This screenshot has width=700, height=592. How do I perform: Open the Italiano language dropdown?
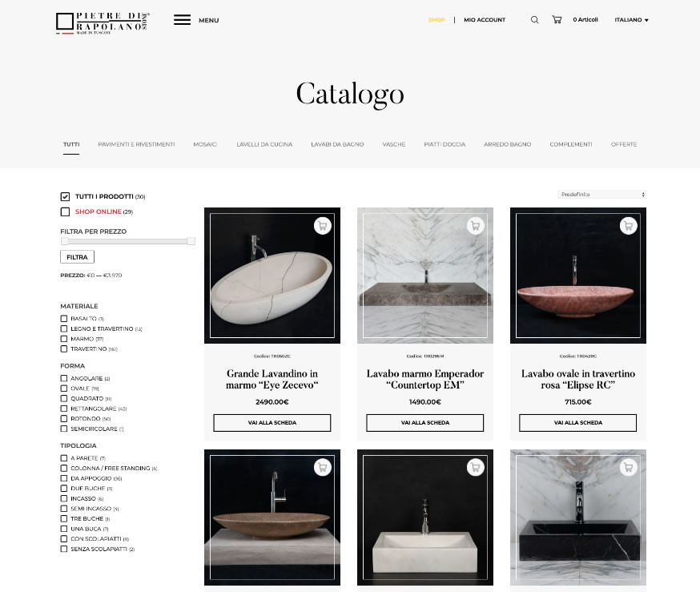click(631, 20)
